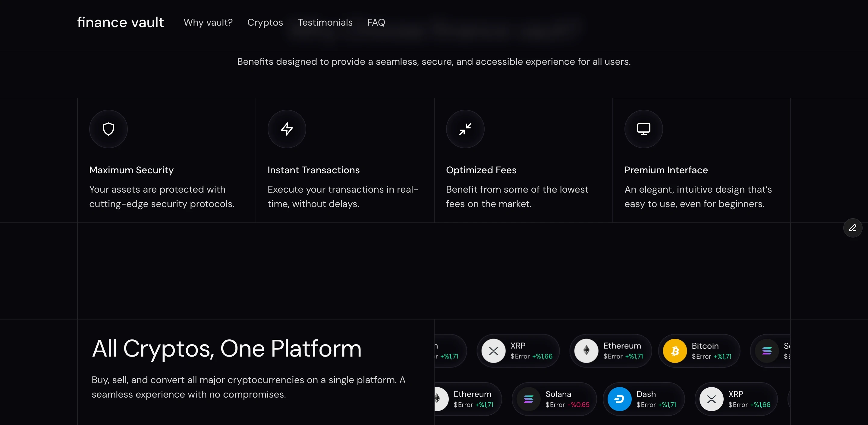Viewport: 868px width, 425px height.
Task: Click the orange Bitcoin coin icon
Action: tap(675, 351)
